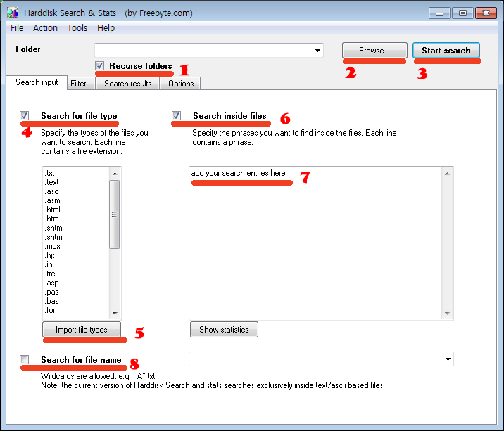
Task: Select the .shtml file extension entry
Action: coord(54,228)
